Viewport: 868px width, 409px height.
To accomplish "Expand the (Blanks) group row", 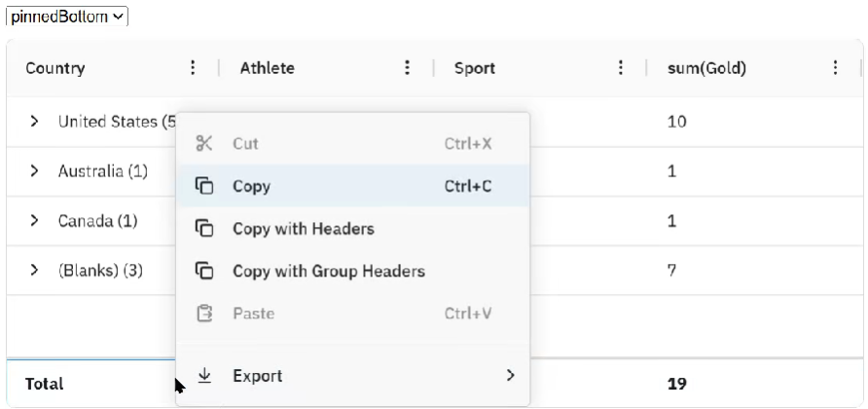I will (34, 271).
